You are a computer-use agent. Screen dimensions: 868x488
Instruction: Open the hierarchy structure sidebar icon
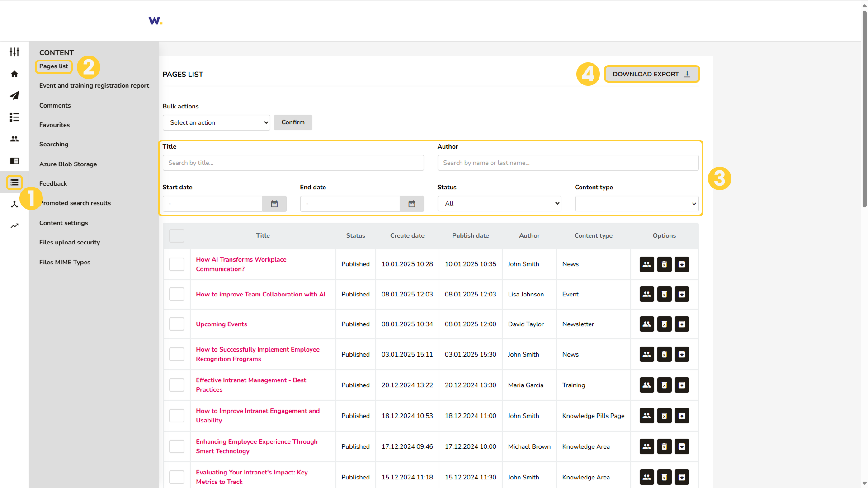(x=14, y=204)
